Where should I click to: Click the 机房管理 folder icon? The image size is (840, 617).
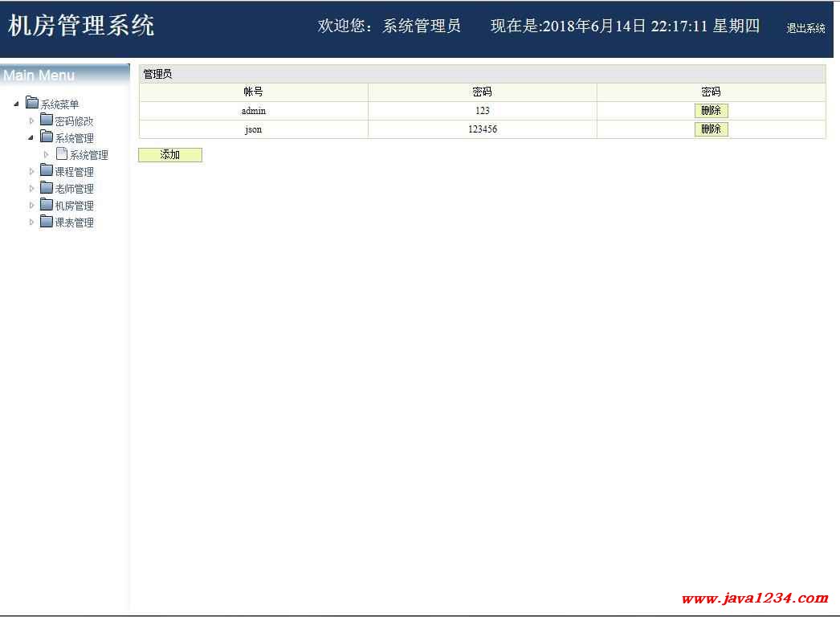coord(47,205)
